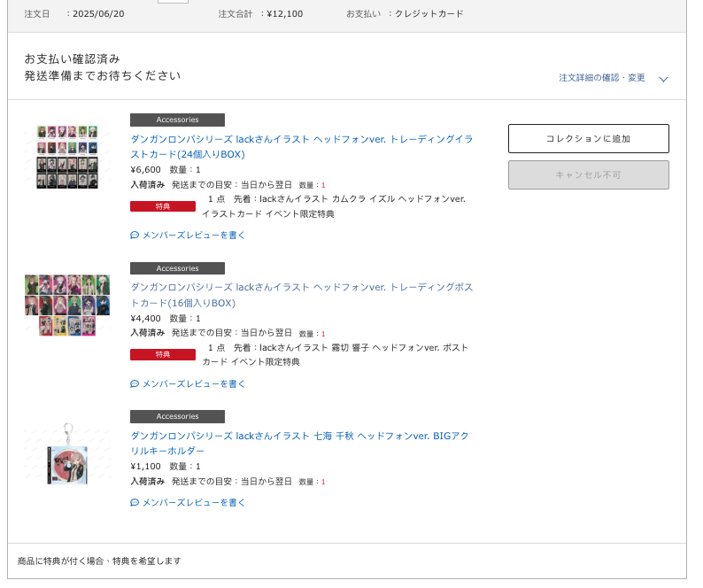Select price ¥6,600 text
703x588 pixels.
146,169
